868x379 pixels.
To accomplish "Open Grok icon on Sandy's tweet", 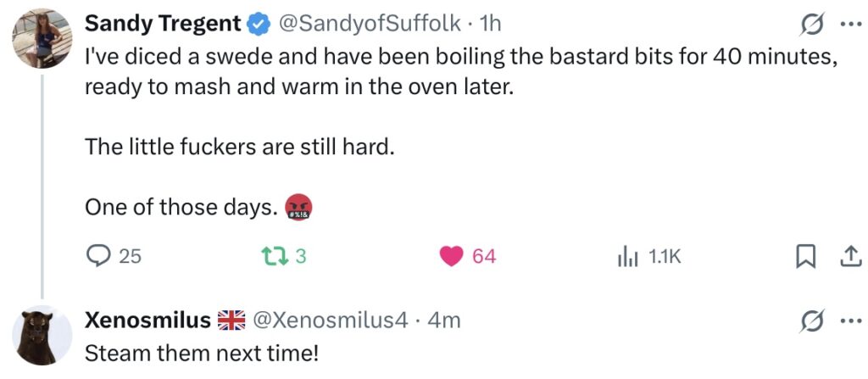I will 810,25.
